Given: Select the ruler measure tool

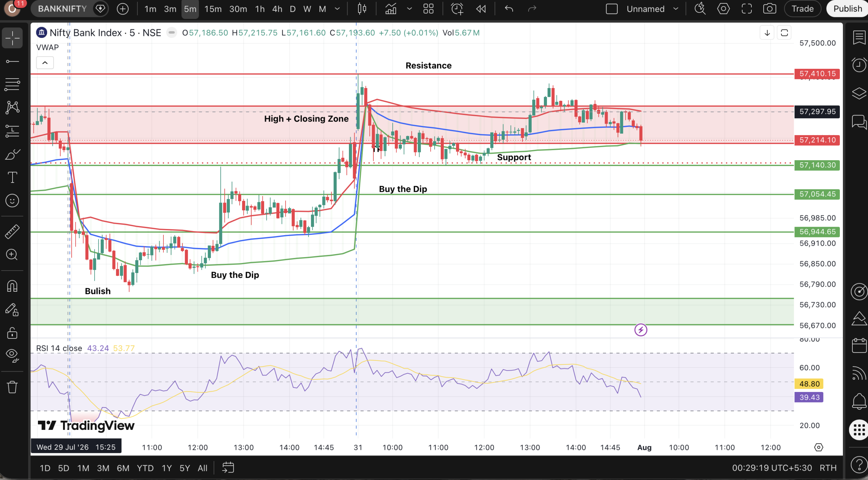Looking at the screenshot, I should point(12,231).
